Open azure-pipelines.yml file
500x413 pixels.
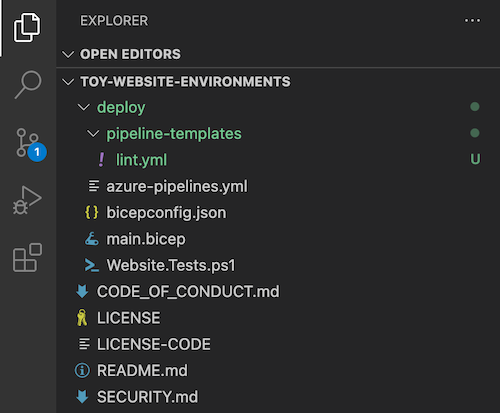point(177,186)
